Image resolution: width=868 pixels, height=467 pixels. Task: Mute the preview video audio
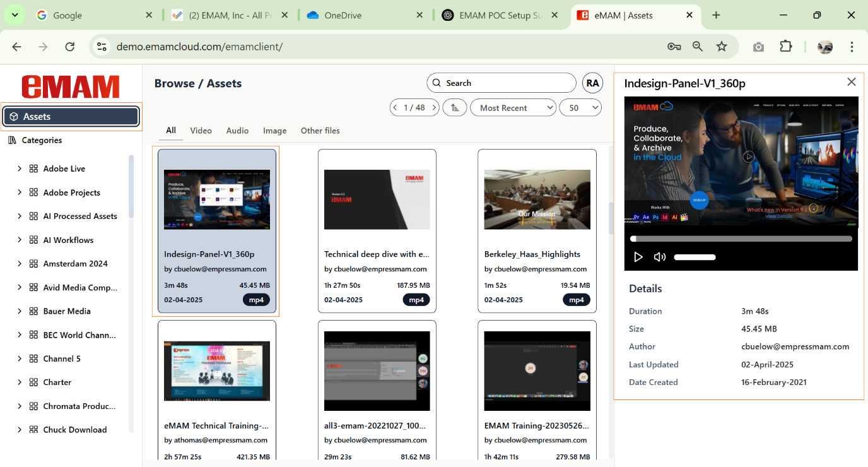click(660, 257)
